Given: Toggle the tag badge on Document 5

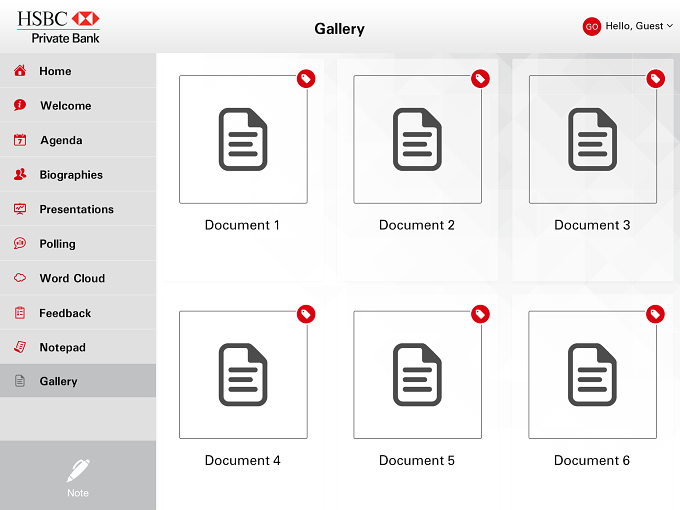Looking at the screenshot, I should (x=481, y=314).
